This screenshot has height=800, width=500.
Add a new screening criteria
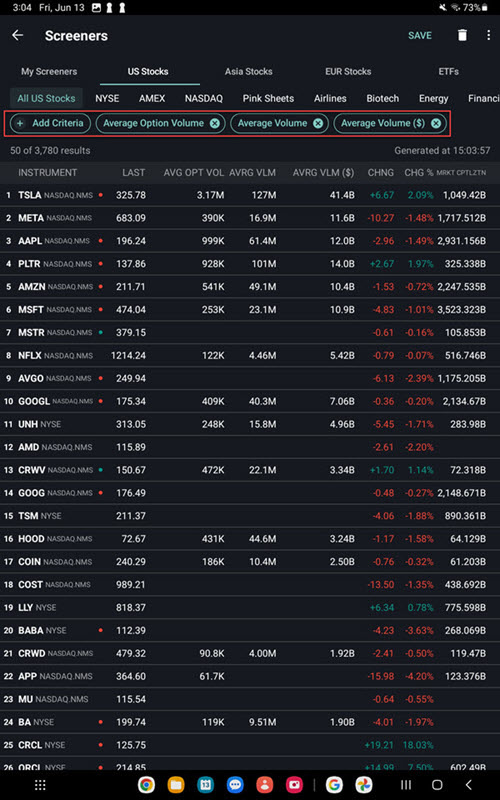point(51,123)
